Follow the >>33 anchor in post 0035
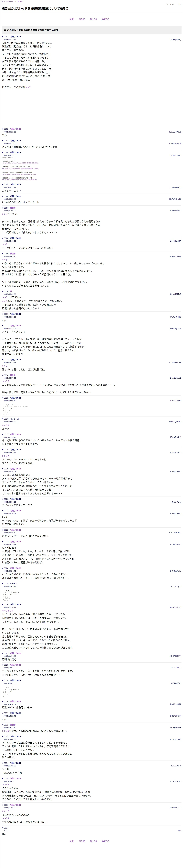This screenshot has width=186, height=868. [x=6, y=785]
